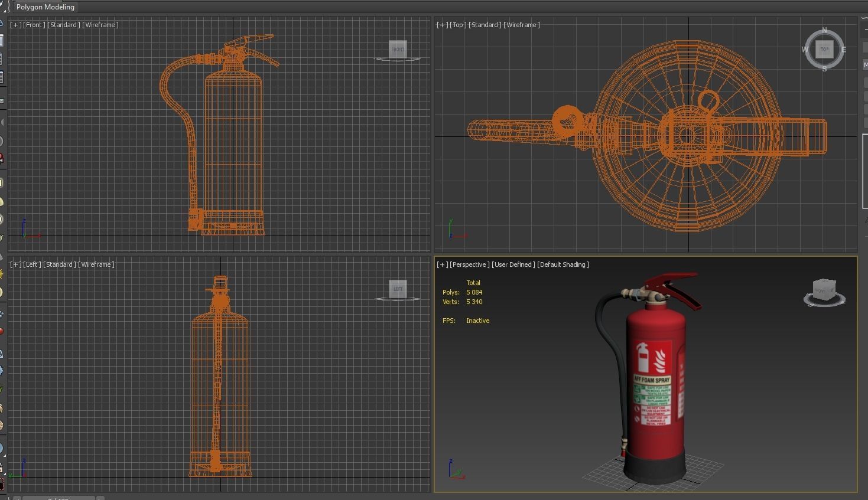Open the [Top] point-of-view menu
Screen dimensions: 868x500
[x=458, y=25]
